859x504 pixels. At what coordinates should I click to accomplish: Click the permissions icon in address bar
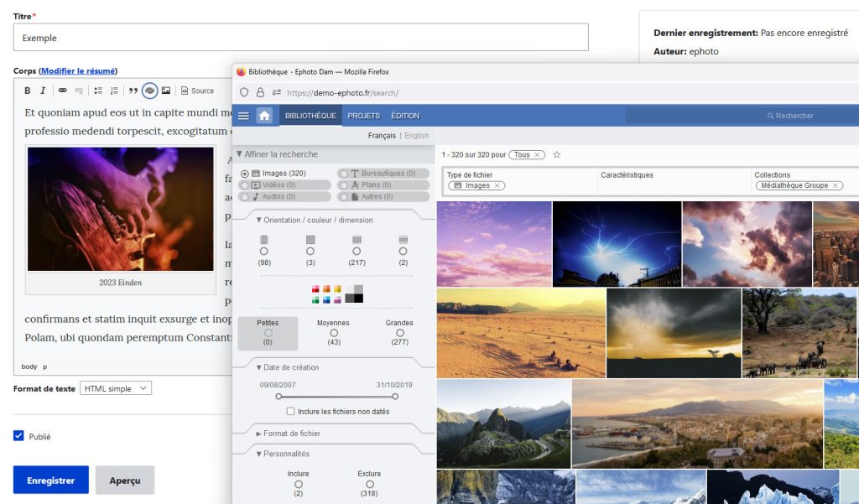pyautogui.click(x=277, y=92)
